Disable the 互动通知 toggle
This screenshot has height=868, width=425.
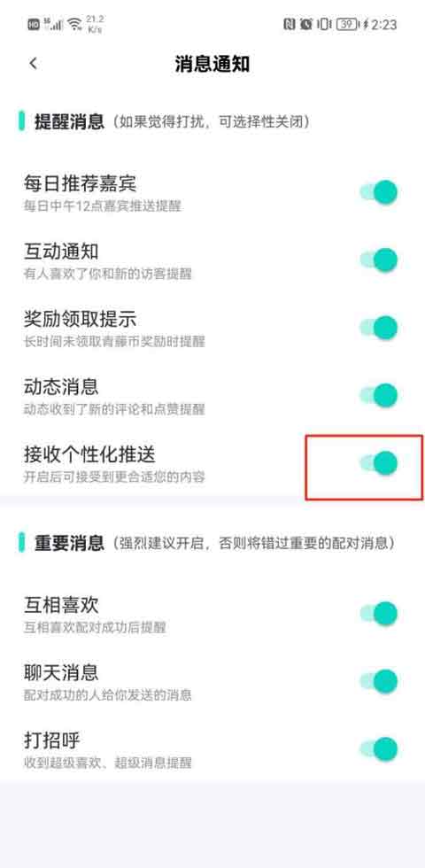point(379,260)
